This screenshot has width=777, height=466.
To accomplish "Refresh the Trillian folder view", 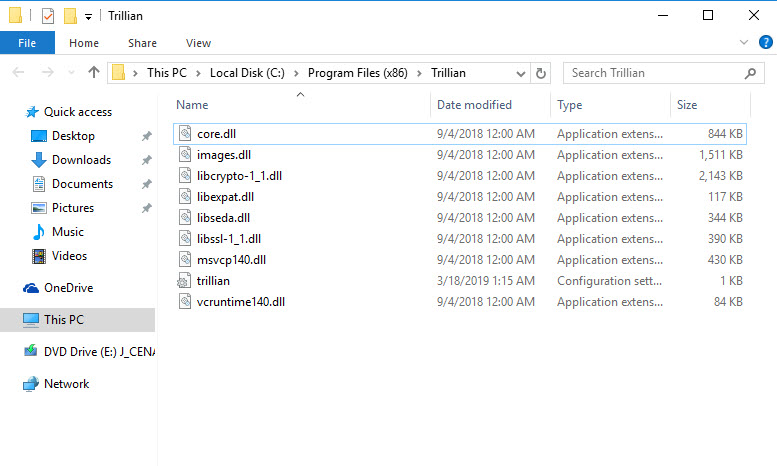I will [541, 73].
